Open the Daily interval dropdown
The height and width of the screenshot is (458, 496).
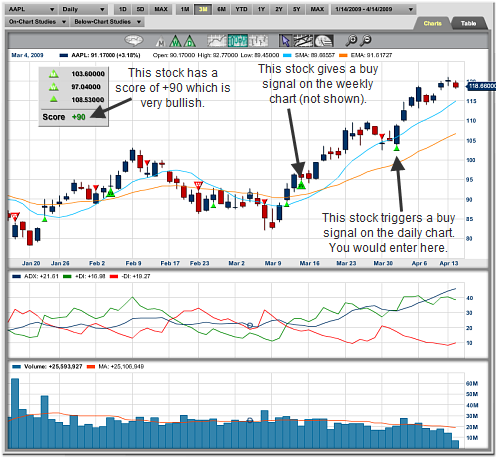coord(83,9)
